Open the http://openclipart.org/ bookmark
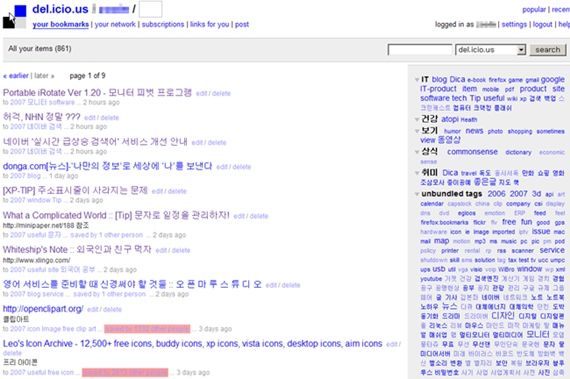The image size is (570, 379). (43, 309)
